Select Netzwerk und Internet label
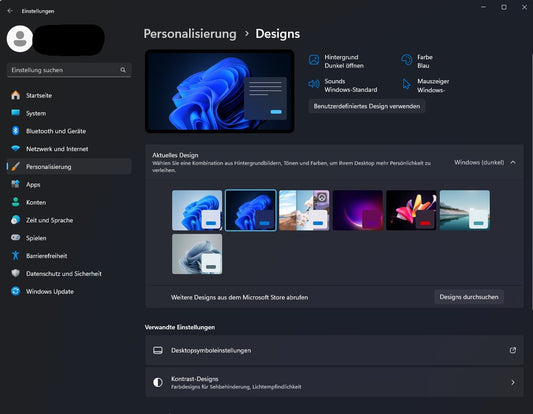Viewport: 533px width, 414px height. 57,149
